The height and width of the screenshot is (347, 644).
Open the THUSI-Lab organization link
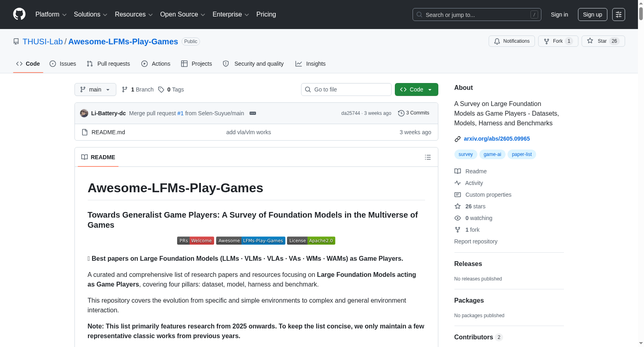(x=43, y=42)
